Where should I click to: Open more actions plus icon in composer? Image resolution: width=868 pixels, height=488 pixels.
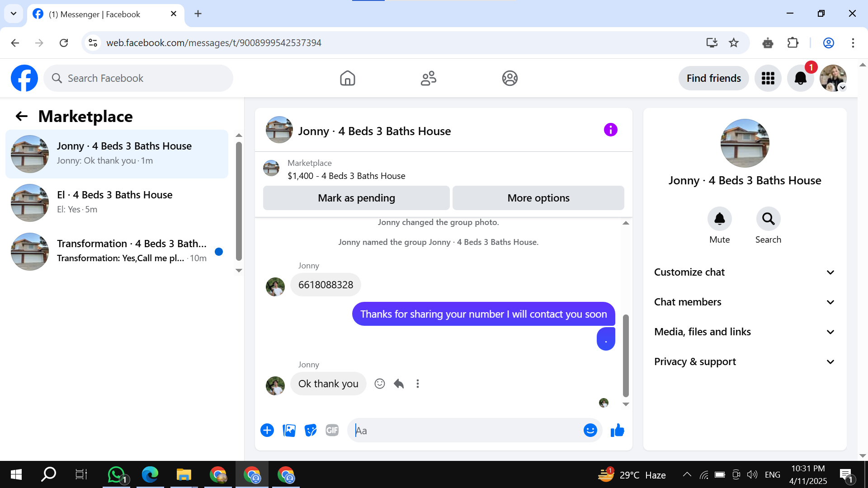[267, 430]
